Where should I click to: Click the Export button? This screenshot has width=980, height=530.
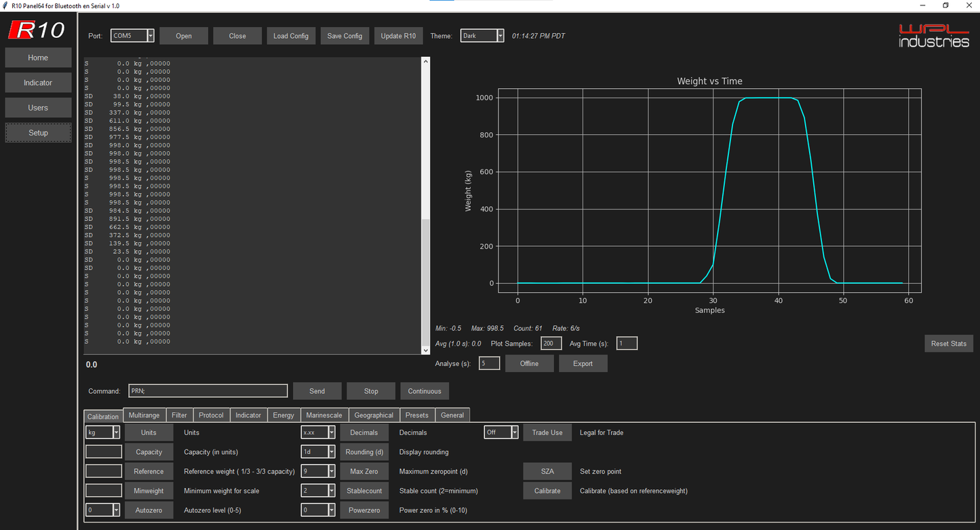click(583, 363)
